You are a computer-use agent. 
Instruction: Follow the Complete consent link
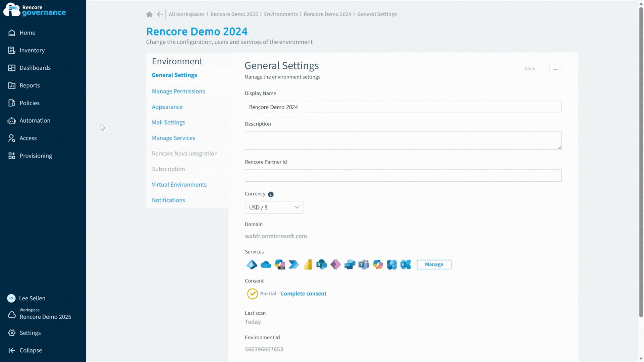(x=303, y=293)
